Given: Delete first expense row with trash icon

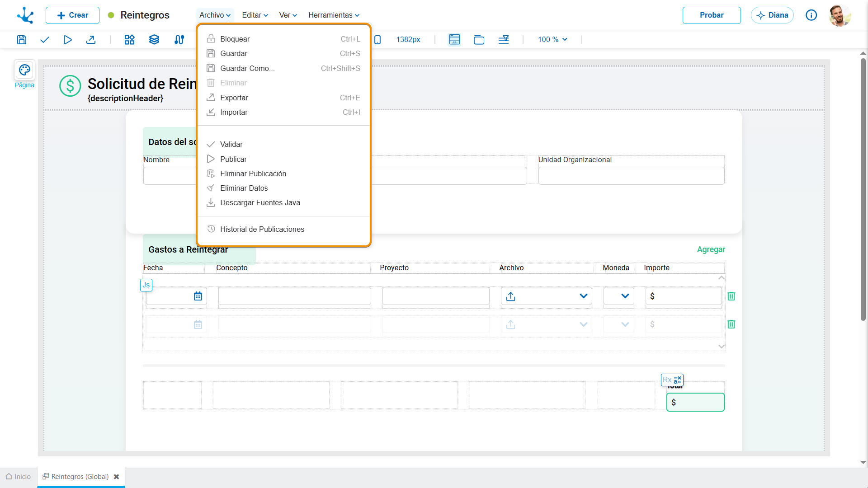Looking at the screenshot, I should click(731, 296).
